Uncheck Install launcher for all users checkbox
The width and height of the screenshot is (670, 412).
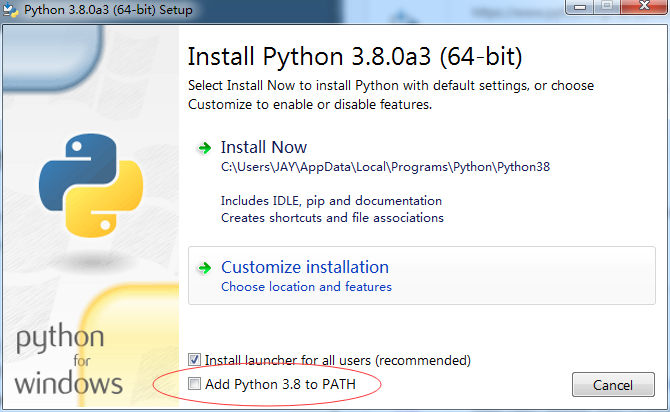click(194, 359)
